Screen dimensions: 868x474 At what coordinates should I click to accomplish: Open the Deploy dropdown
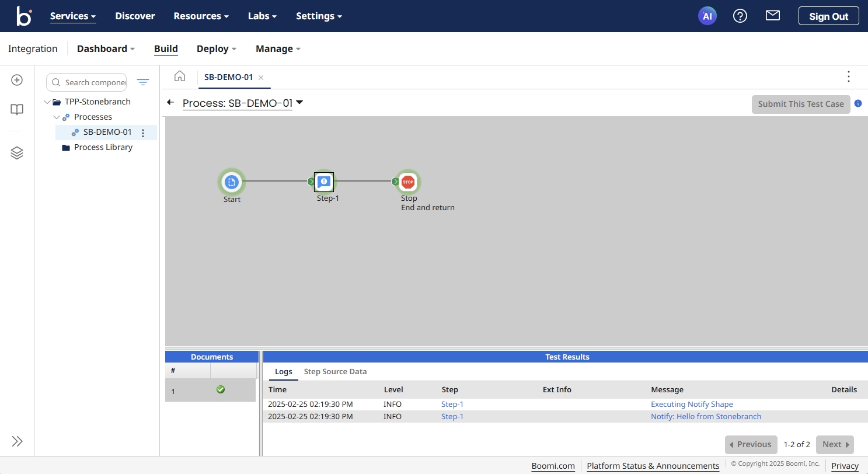(217, 49)
